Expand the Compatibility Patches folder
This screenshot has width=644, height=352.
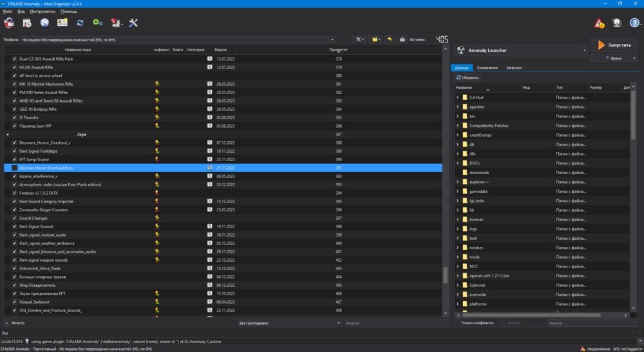tap(458, 126)
